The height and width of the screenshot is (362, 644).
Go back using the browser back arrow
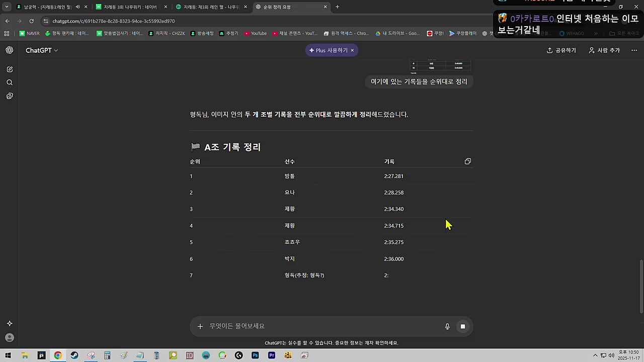(x=7, y=21)
